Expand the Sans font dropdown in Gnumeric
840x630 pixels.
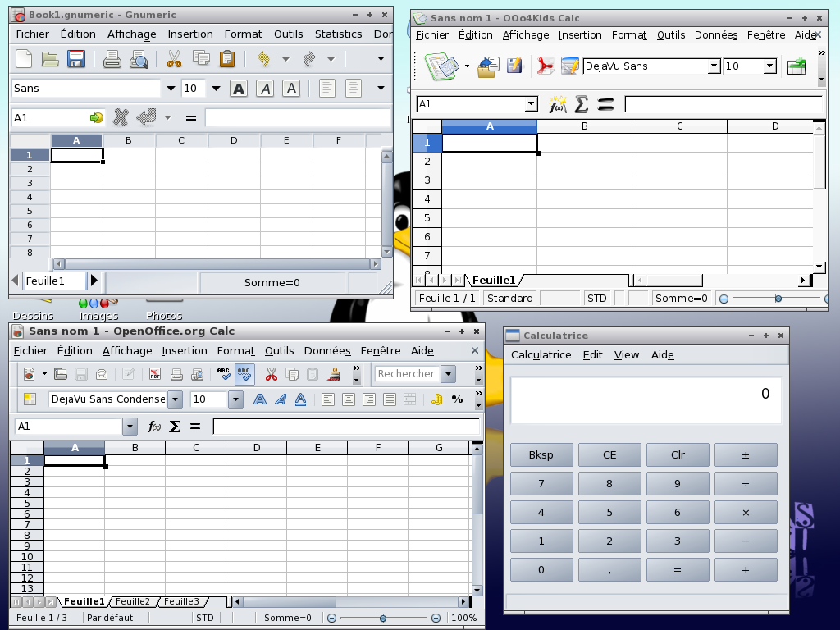(171, 89)
